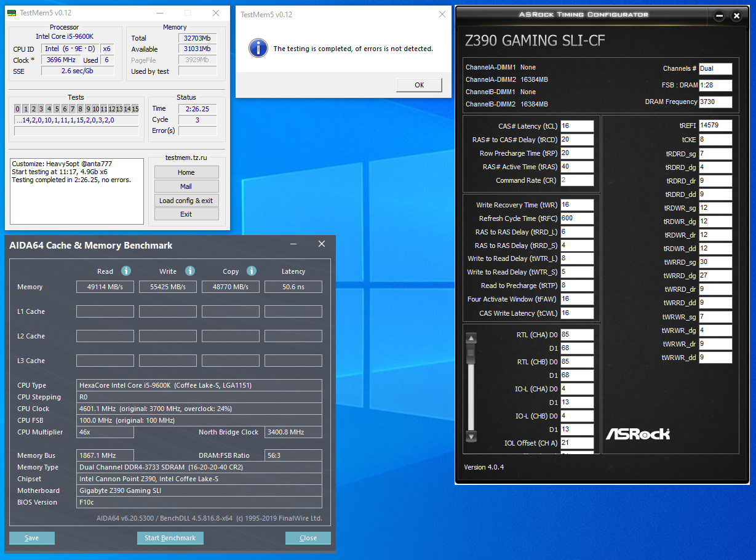Click the tRDRD_sg value field

715,153
